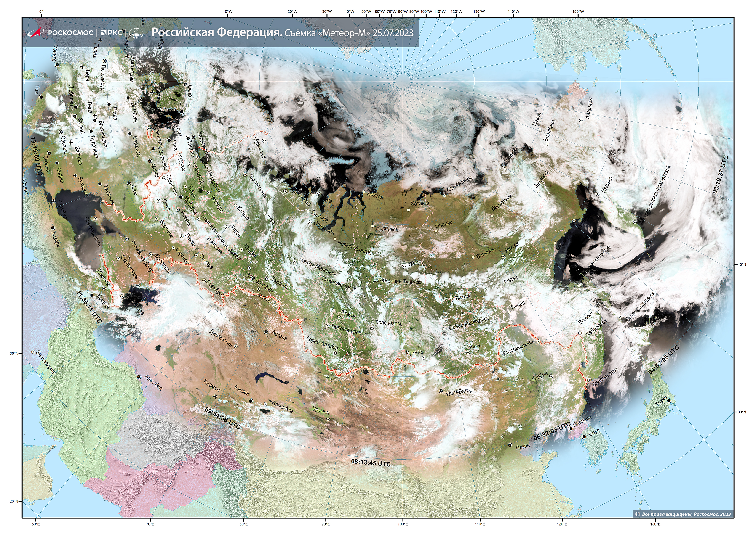
Task: Click the 40°N latitude label on right
Action: (742, 264)
